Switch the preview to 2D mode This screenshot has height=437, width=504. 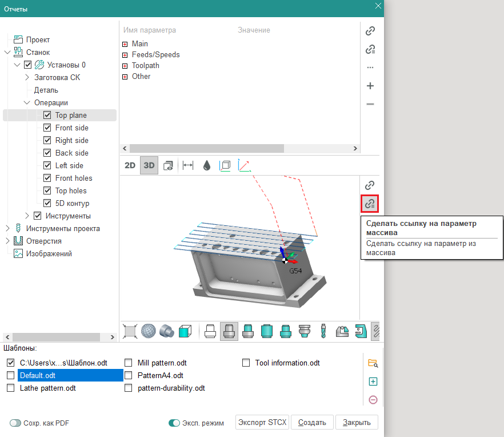pyautogui.click(x=130, y=165)
